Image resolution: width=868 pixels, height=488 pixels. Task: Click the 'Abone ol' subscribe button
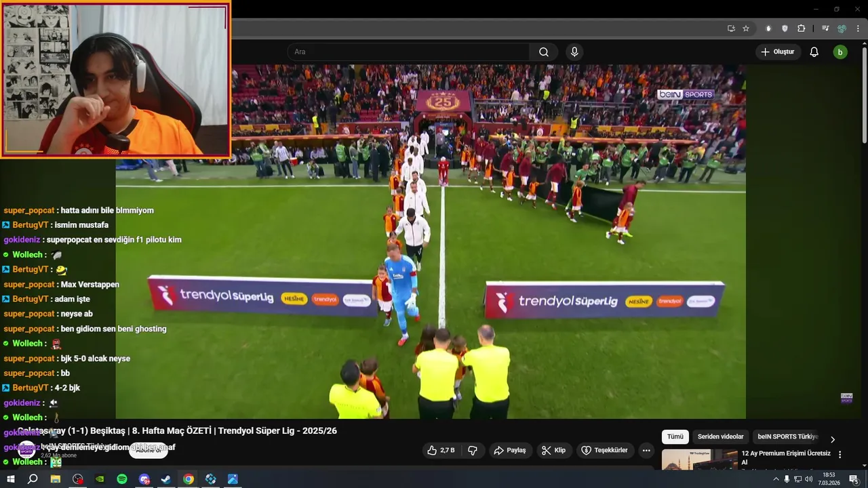pos(149,450)
